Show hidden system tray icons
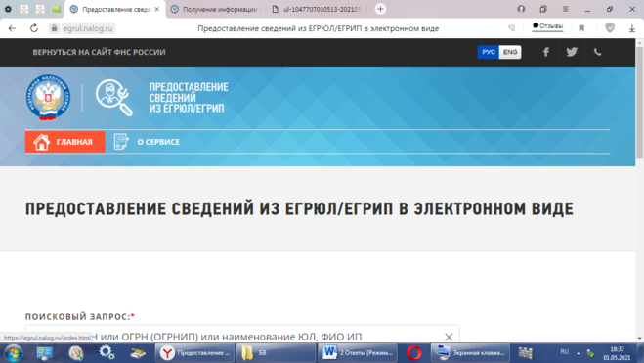Screen dimensions: 644x363 (x=578, y=353)
